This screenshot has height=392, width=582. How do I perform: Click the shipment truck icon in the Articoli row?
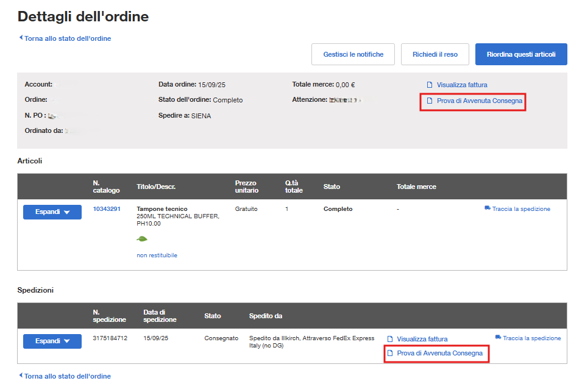[486, 208]
